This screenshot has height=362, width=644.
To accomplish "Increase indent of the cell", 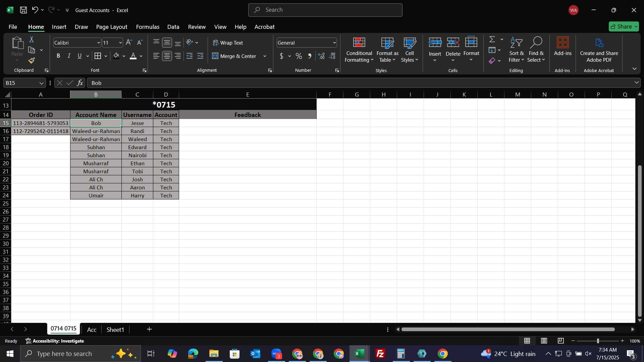I will 200,56.
